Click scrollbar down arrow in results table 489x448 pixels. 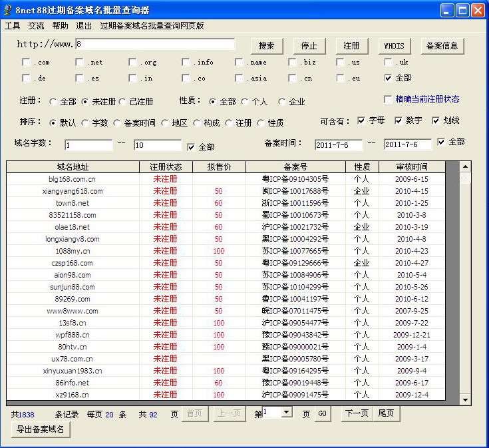tap(465, 399)
